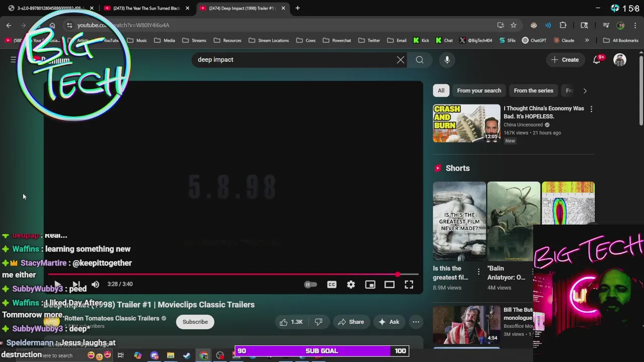Open the 'Balin Anlatıyor' short thumbnail

513,221
